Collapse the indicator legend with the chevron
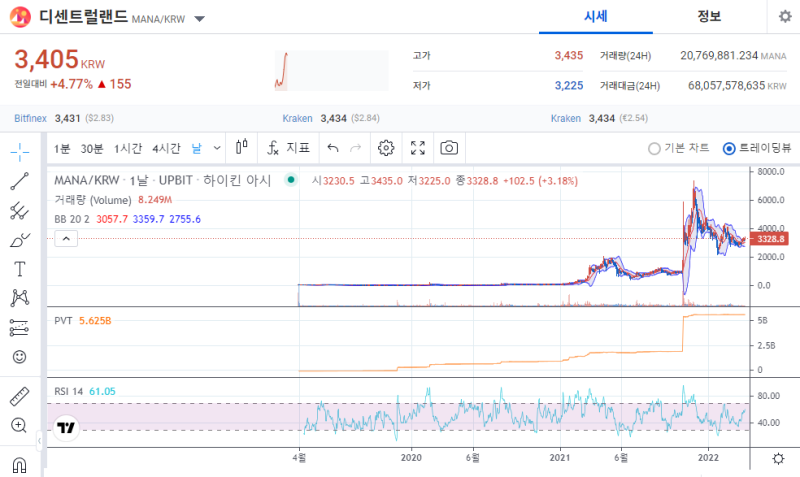800x477 pixels. 66,238
